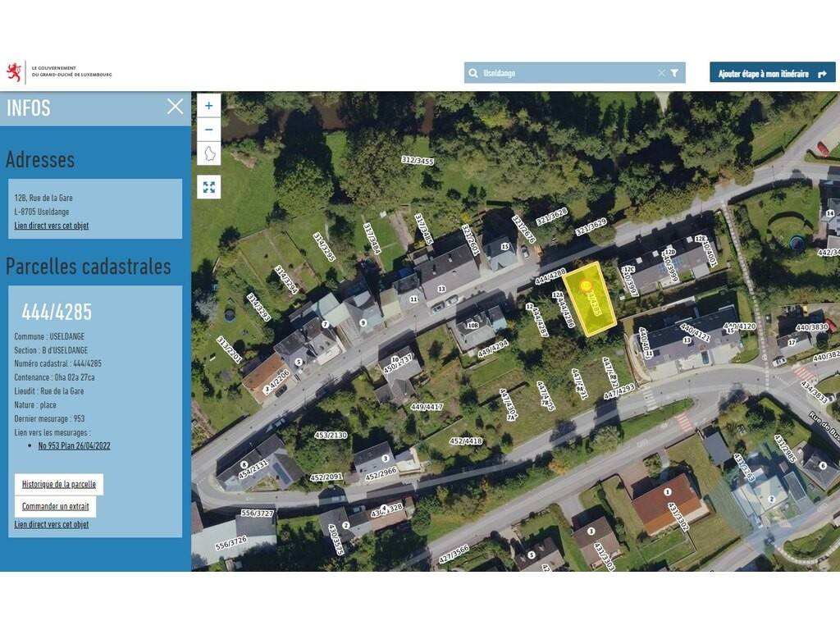Zoom in on the map

[x=208, y=106]
